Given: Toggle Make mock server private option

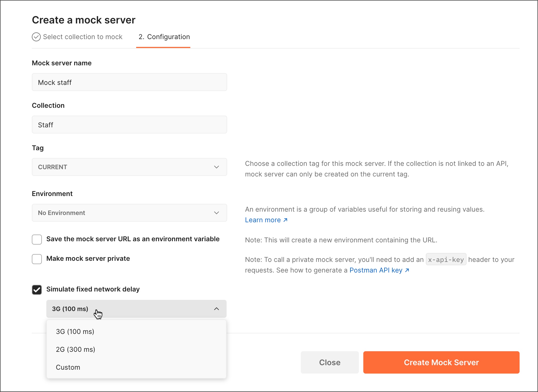Looking at the screenshot, I should pyautogui.click(x=37, y=259).
